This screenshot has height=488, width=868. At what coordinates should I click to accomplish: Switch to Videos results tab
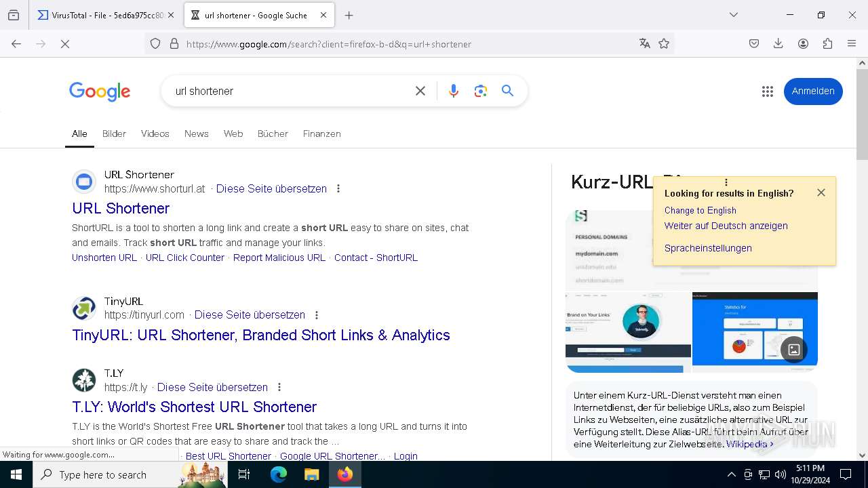(x=155, y=134)
